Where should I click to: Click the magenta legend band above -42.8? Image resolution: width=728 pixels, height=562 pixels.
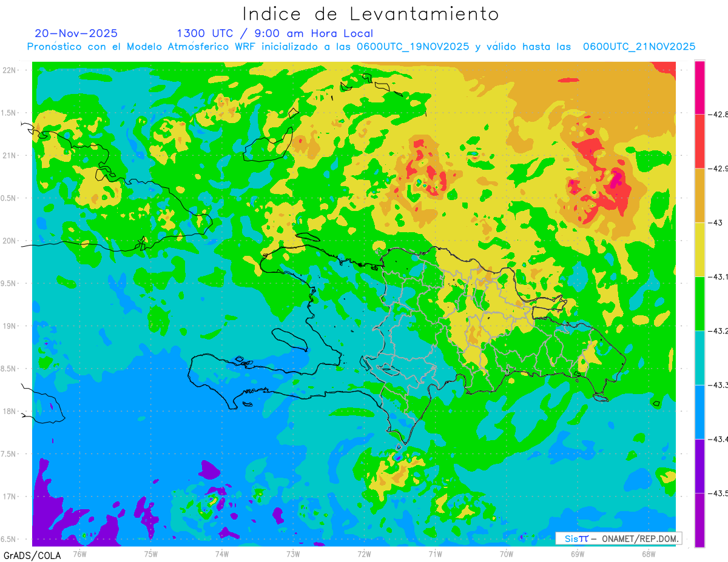[x=700, y=87]
